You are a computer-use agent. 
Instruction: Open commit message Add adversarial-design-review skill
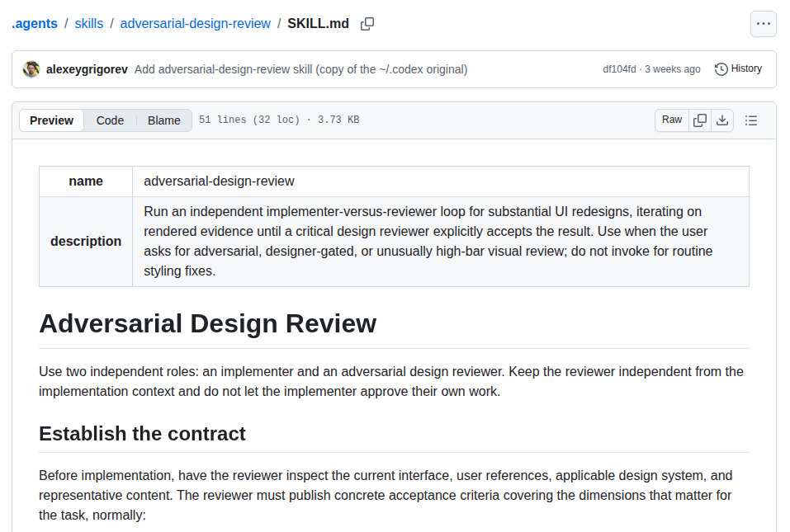click(300, 69)
